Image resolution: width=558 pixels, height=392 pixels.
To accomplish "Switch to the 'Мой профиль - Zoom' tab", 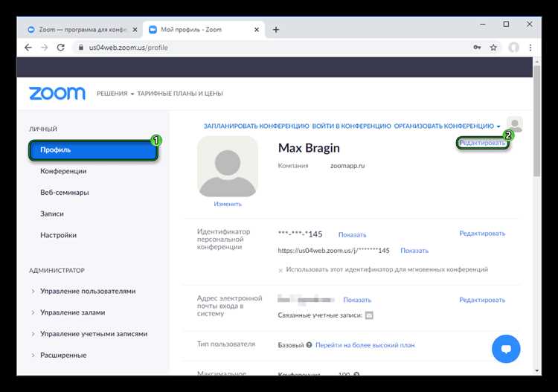I will tap(203, 30).
